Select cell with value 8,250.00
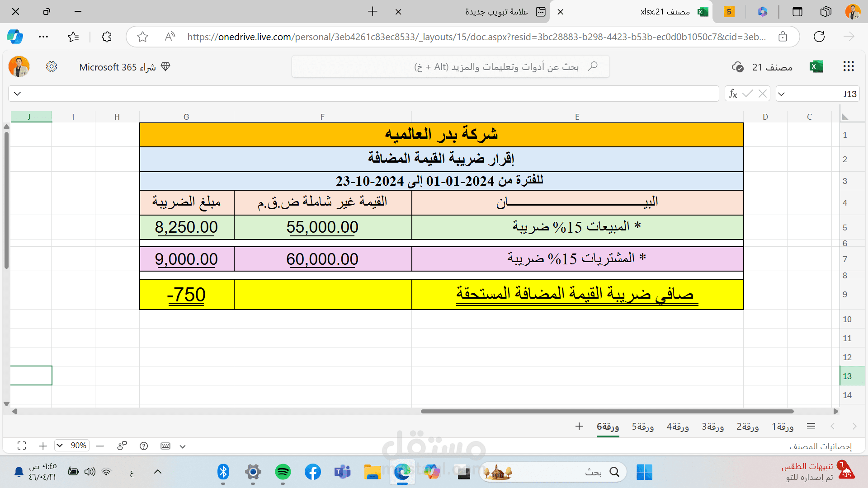This screenshot has height=488, width=868. point(187,227)
